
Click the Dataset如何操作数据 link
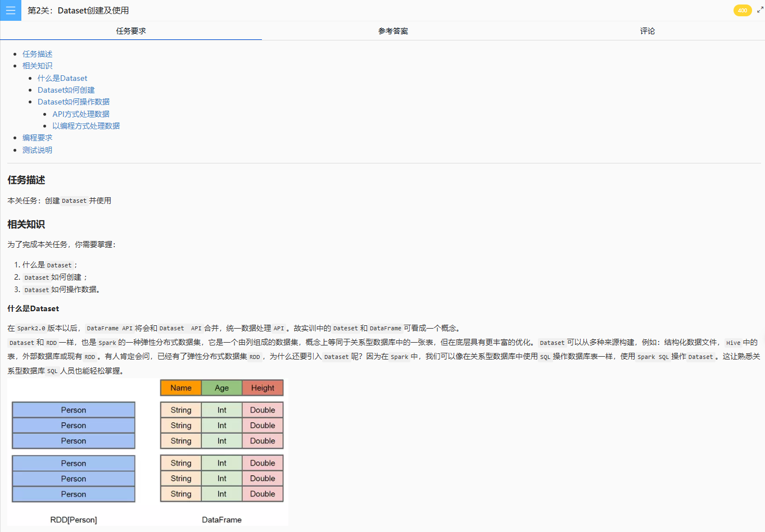click(x=74, y=102)
